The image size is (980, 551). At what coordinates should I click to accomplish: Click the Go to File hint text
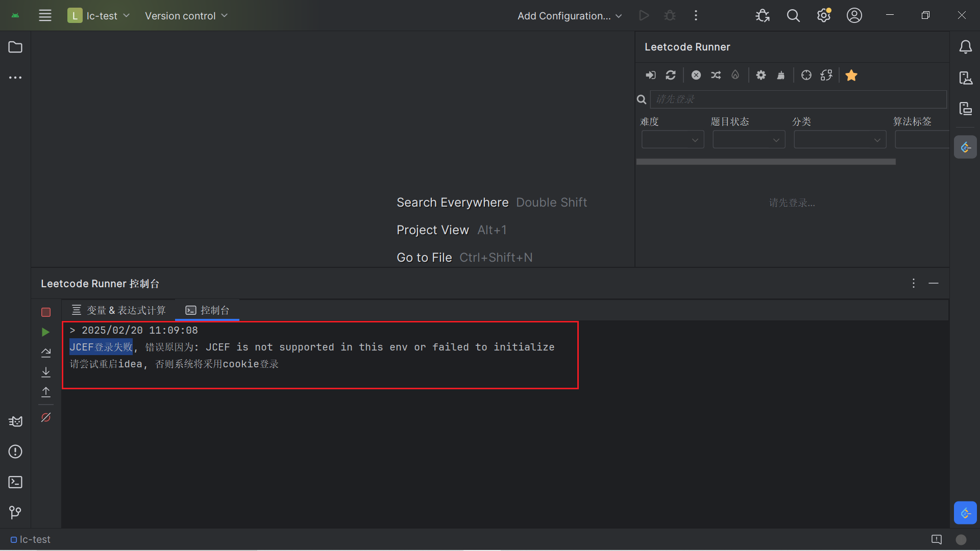(424, 258)
